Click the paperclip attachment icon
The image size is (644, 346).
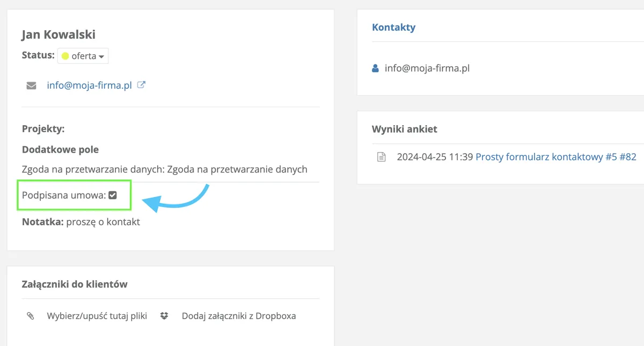click(31, 316)
